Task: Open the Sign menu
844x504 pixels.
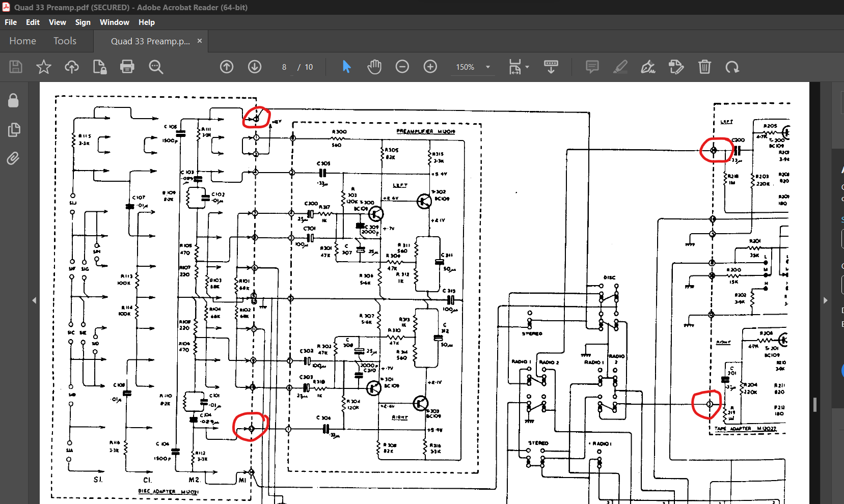Action: pos(83,22)
